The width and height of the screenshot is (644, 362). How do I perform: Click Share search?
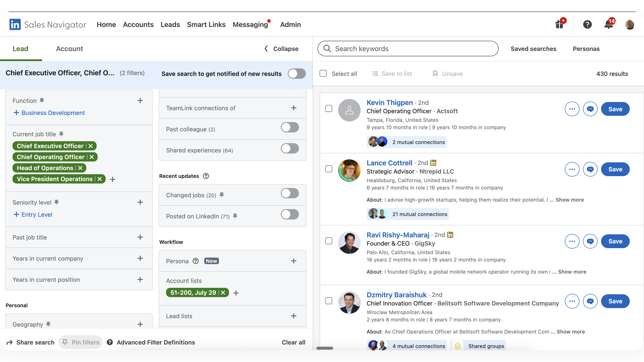point(30,342)
